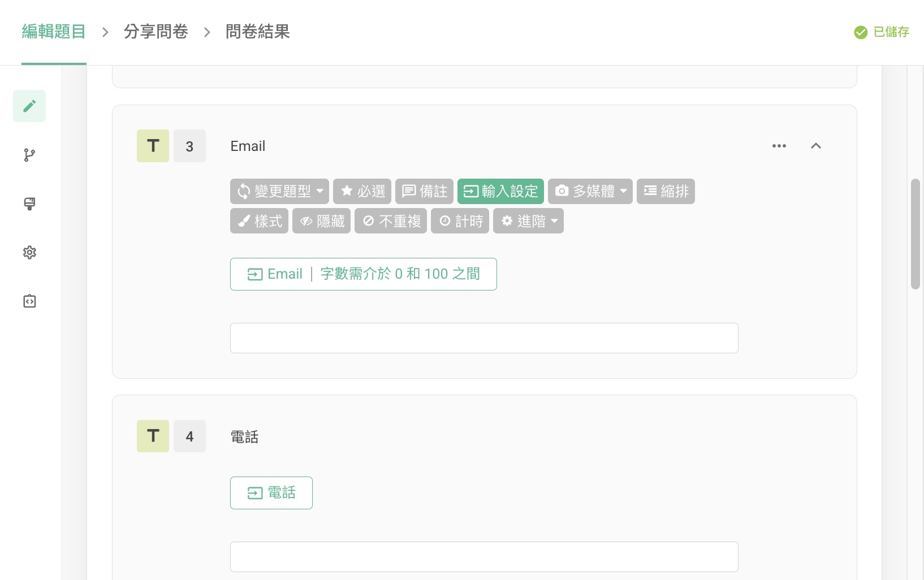This screenshot has height=580, width=924.
Task: Click the page vertical scrollbar thumb
Action: pyautogui.click(x=916, y=234)
